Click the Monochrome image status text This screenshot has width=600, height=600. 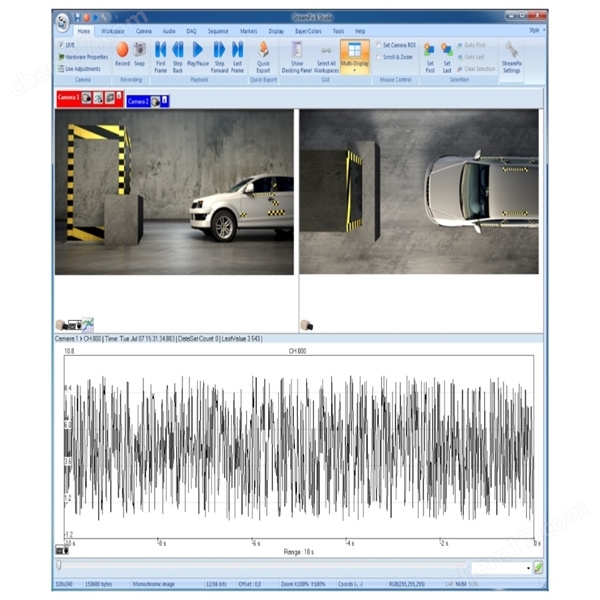(x=153, y=584)
